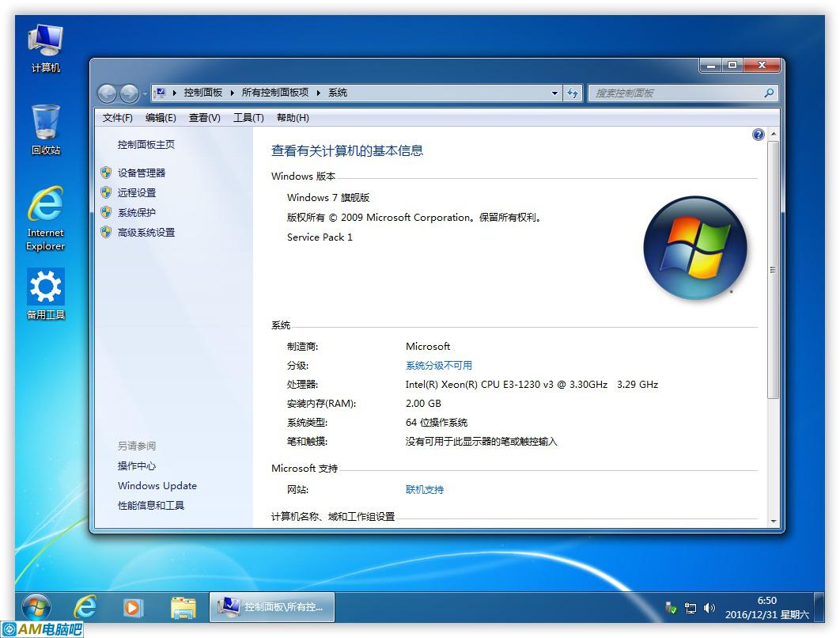Expand the arrow before 控制面板 breadcrumb
The width and height of the screenshot is (840, 638).
pos(175,93)
